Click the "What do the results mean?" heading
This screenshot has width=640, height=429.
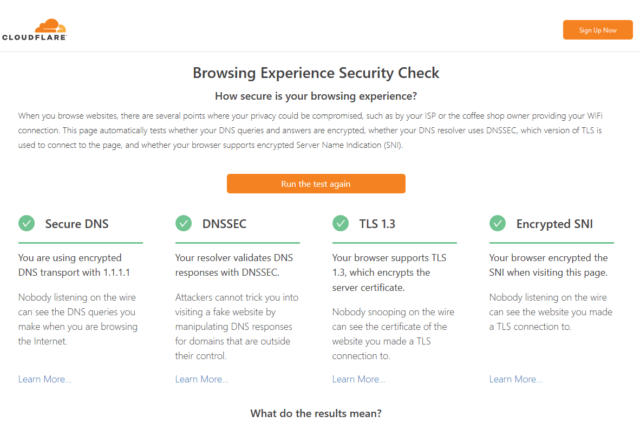tap(315, 413)
